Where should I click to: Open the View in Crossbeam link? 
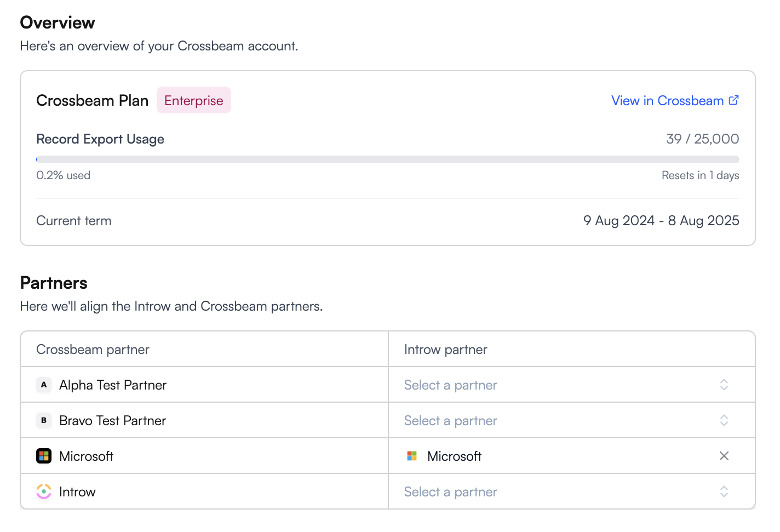pos(667,101)
